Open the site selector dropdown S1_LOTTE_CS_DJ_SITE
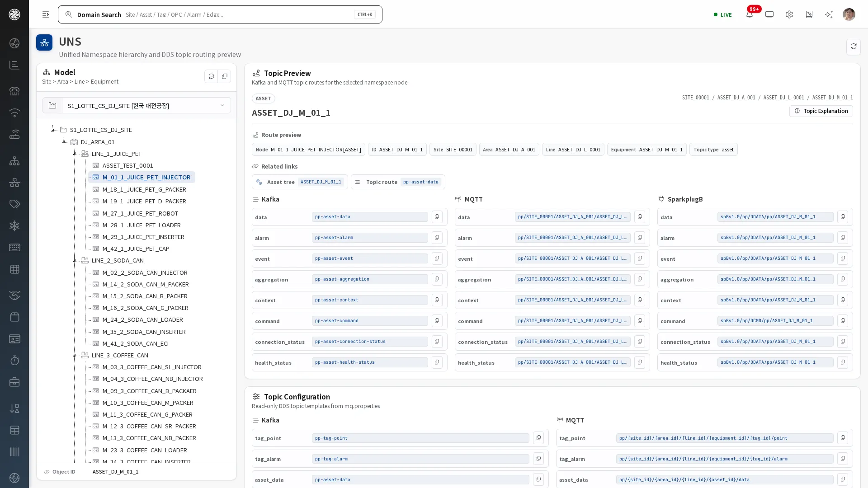868x488 pixels. pos(146,105)
